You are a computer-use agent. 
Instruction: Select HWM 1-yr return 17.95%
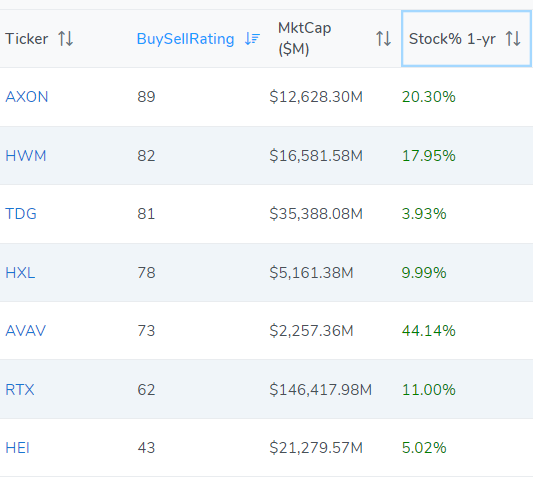[x=429, y=156]
